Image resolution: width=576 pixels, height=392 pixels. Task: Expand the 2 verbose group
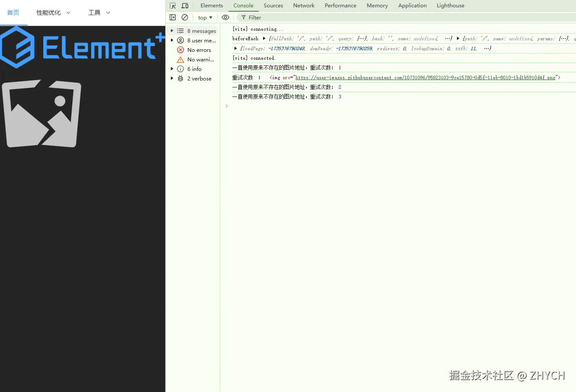(x=172, y=78)
